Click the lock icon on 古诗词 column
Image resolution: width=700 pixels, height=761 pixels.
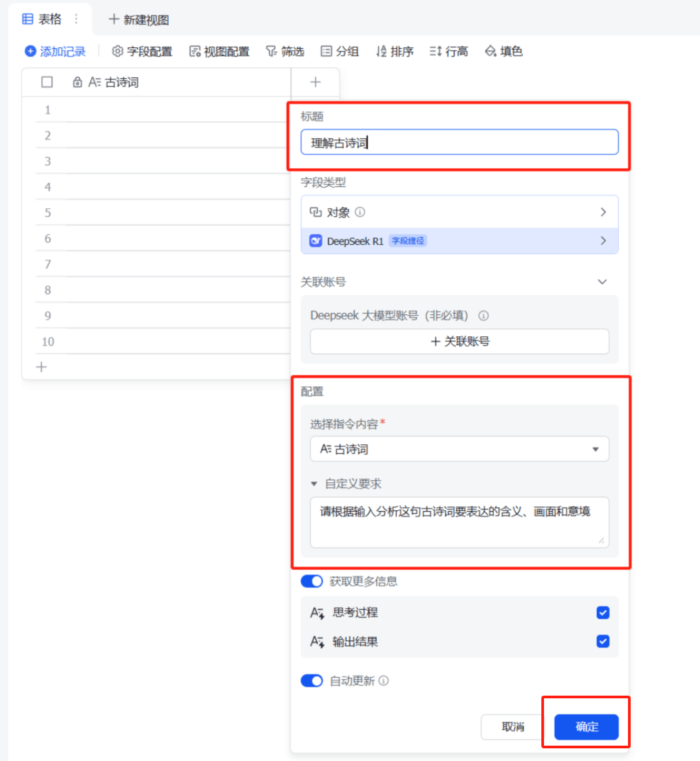[x=77, y=82]
